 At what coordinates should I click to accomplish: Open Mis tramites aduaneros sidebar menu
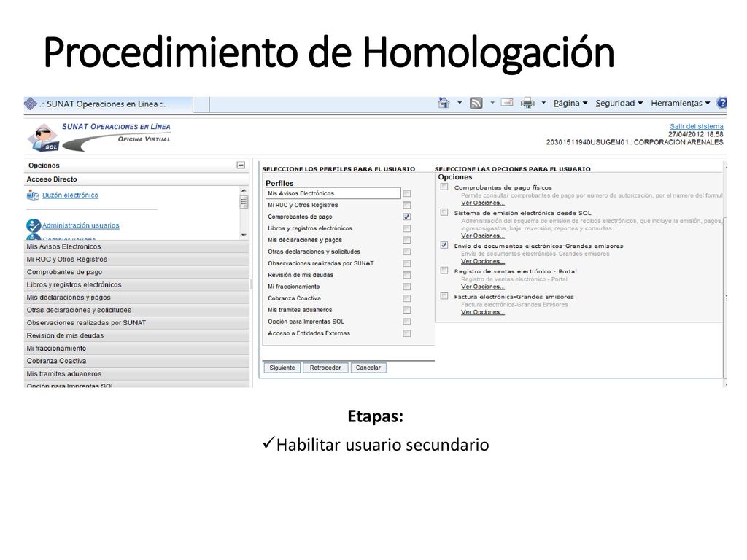coord(136,374)
